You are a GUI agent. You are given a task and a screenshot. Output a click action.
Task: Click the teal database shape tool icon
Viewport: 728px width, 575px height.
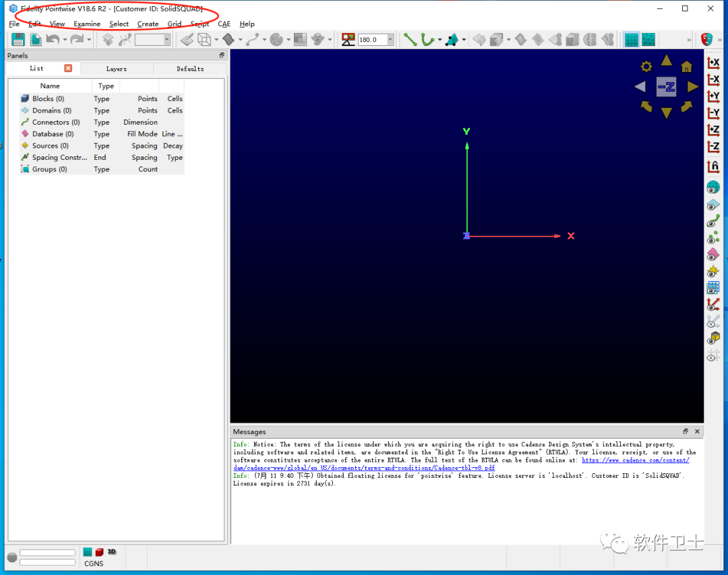click(452, 40)
